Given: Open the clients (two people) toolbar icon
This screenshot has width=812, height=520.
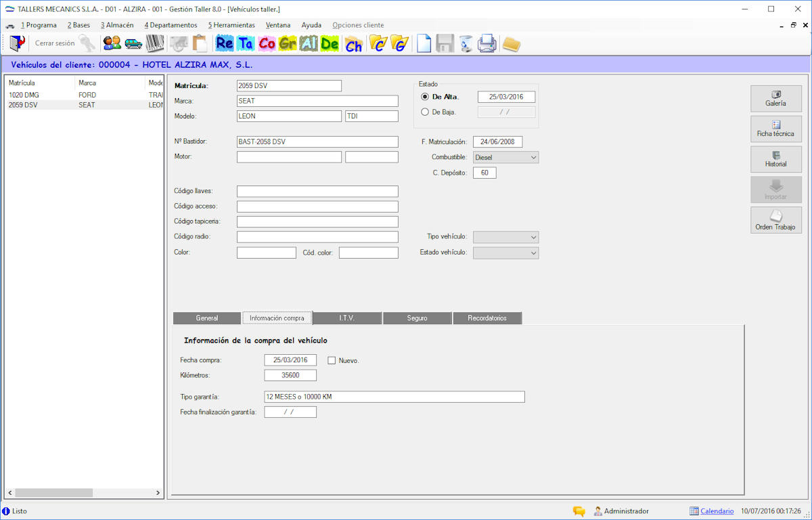Looking at the screenshot, I should [112, 43].
